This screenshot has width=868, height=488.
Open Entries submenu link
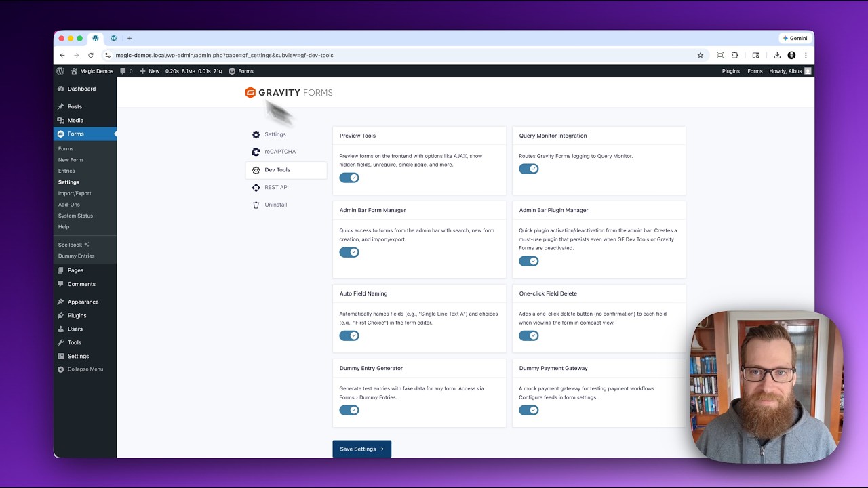[66, 171]
